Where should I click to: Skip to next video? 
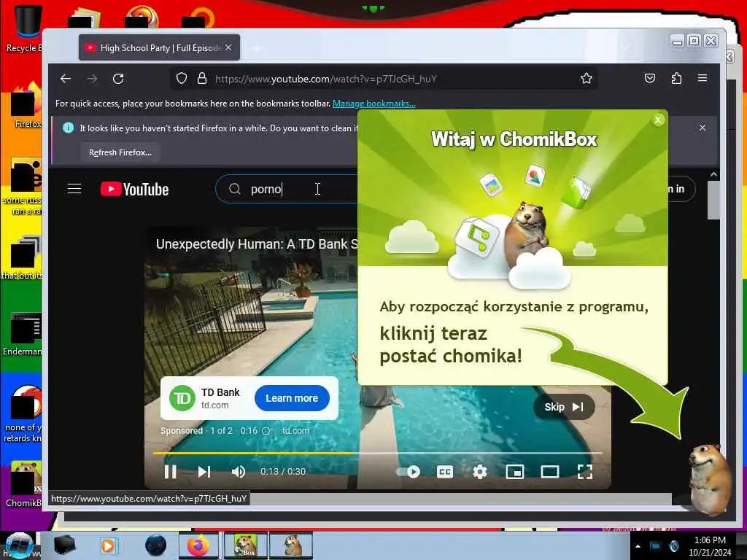204,472
